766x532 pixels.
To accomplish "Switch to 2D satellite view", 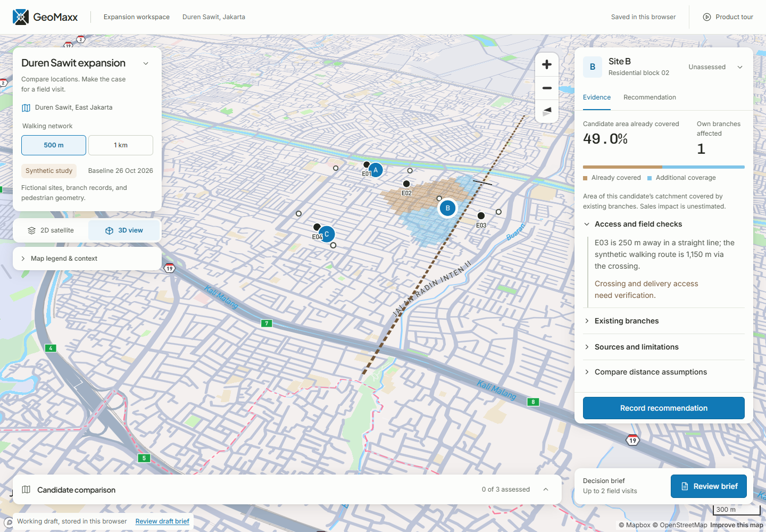I will pyautogui.click(x=51, y=230).
